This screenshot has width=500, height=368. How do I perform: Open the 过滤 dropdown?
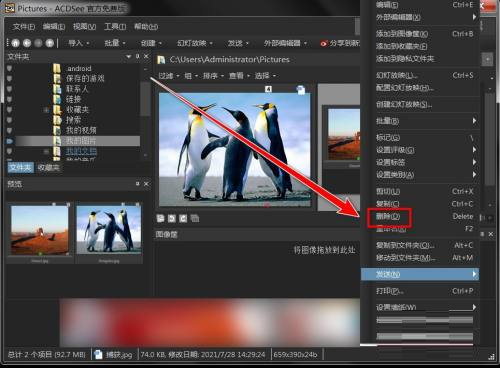tap(169, 76)
